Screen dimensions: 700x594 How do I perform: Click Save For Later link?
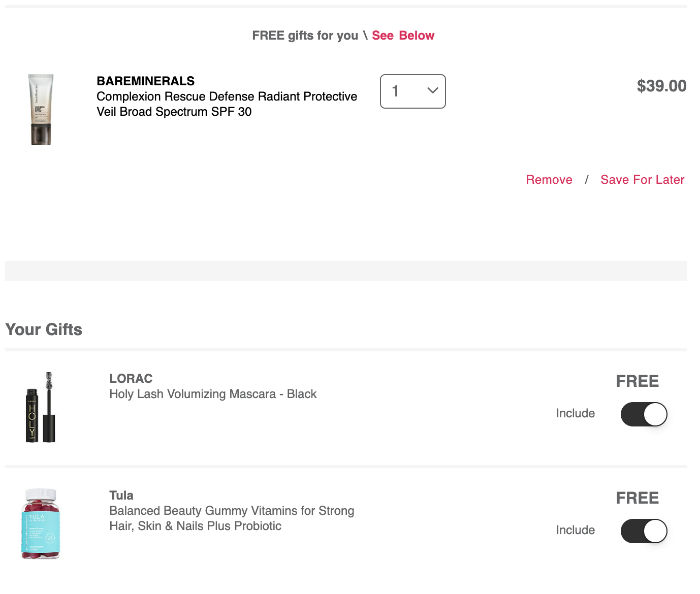click(x=642, y=180)
